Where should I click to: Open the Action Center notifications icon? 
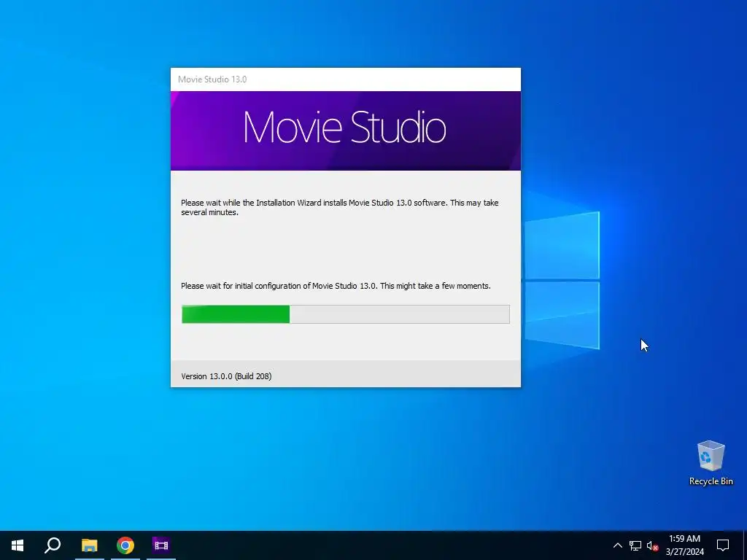pyautogui.click(x=723, y=545)
